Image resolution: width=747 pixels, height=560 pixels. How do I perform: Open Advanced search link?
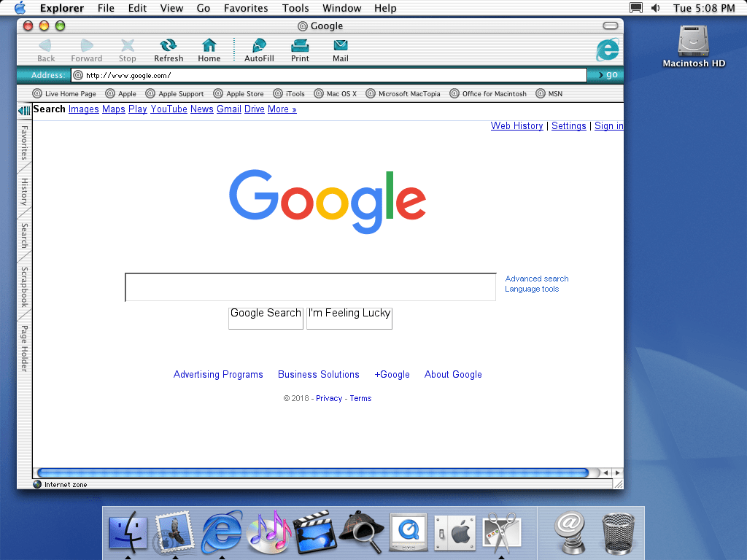(x=537, y=279)
